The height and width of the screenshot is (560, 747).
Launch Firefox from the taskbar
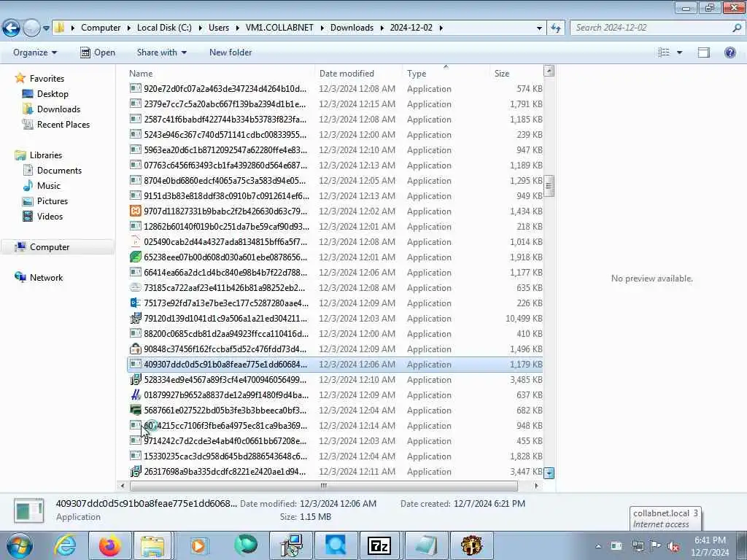(110, 545)
